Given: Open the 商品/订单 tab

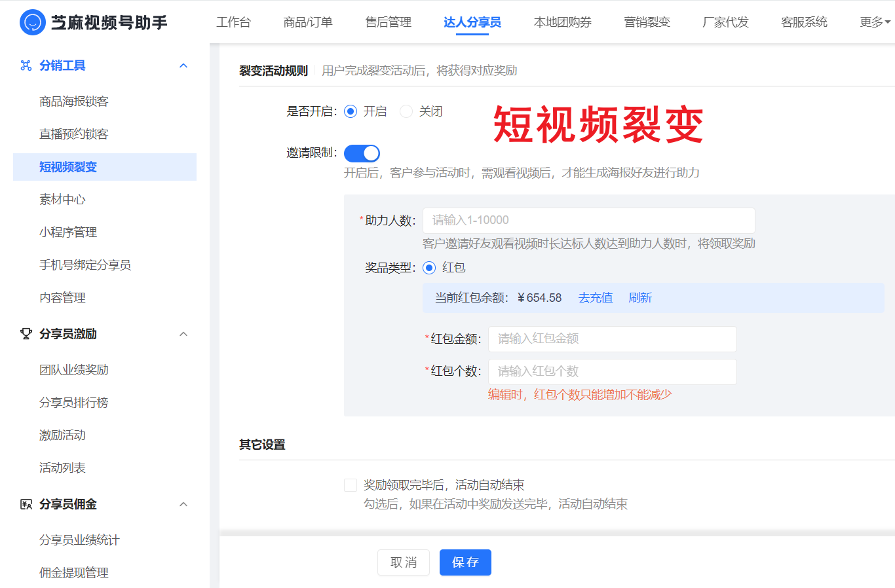Looking at the screenshot, I should click(x=308, y=22).
